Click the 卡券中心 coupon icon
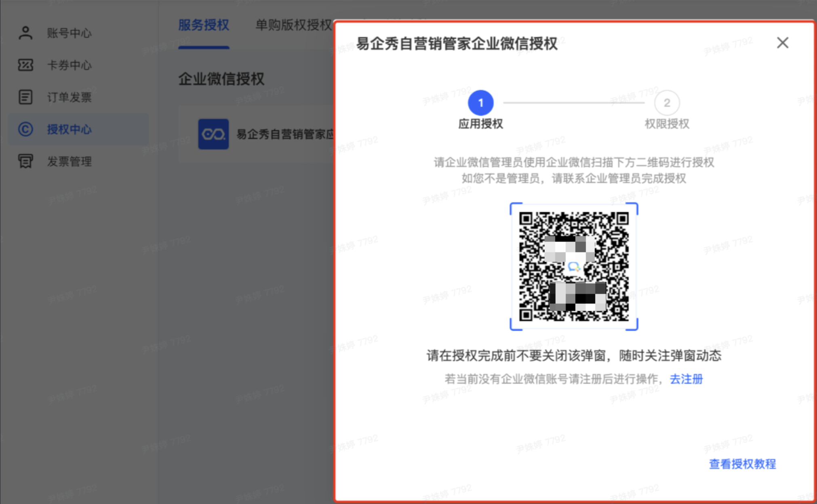 [x=25, y=65]
